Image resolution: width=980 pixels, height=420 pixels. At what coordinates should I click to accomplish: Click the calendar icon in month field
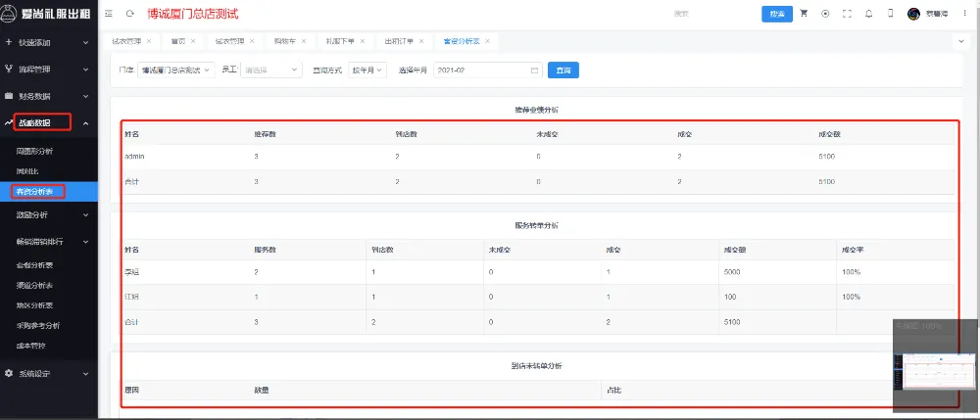(534, 70)
